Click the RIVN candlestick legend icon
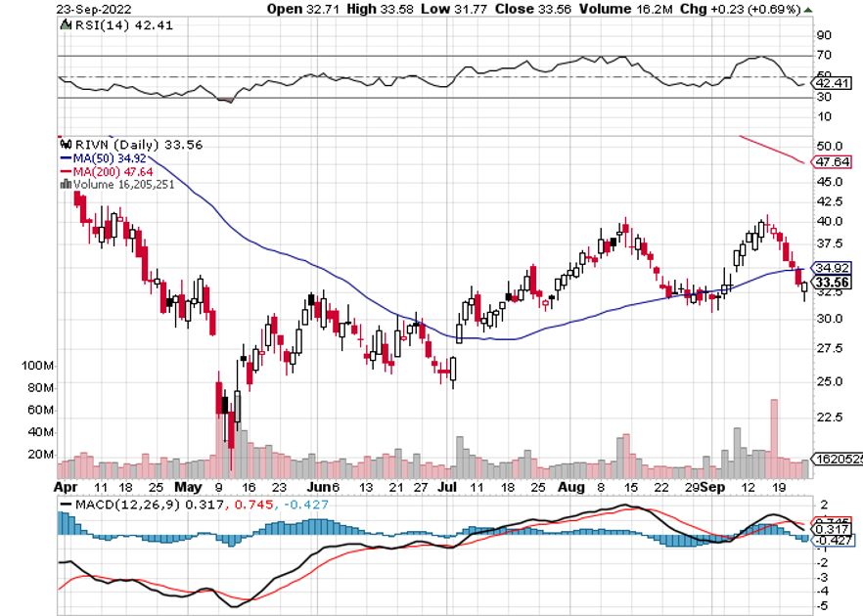863x616 pixels. point(65,144)
